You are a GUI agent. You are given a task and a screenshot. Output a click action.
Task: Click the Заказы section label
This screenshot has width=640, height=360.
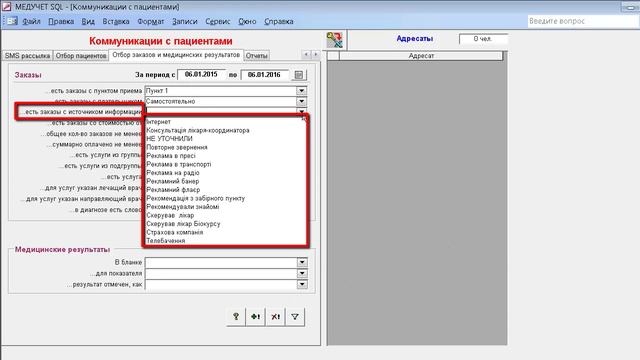(x=28, y=75)
